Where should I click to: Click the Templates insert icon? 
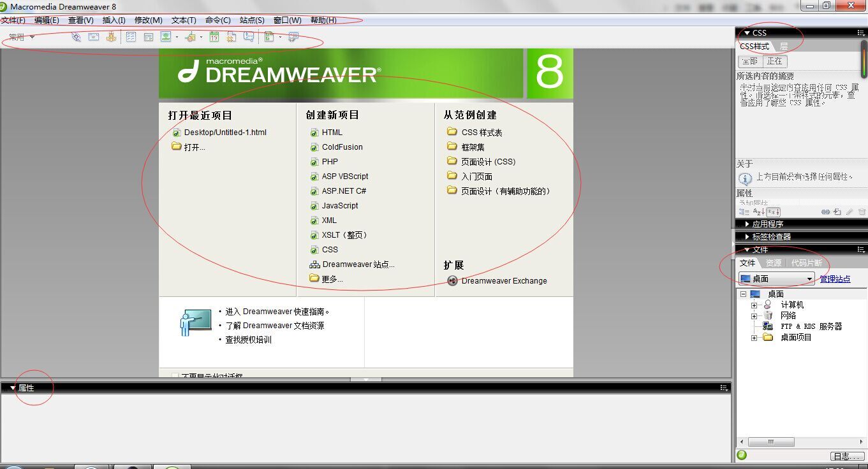coord(269,37)
